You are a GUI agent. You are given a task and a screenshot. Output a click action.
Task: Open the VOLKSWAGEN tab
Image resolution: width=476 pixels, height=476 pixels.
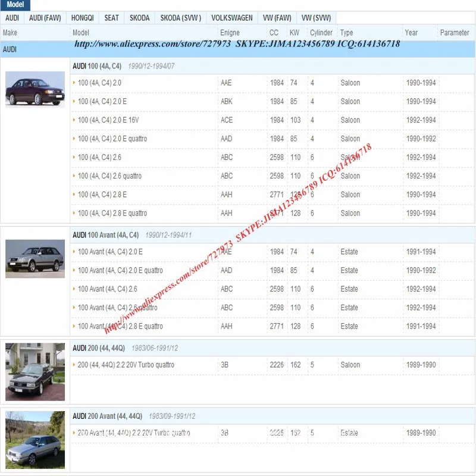click(x=232, y=18)
